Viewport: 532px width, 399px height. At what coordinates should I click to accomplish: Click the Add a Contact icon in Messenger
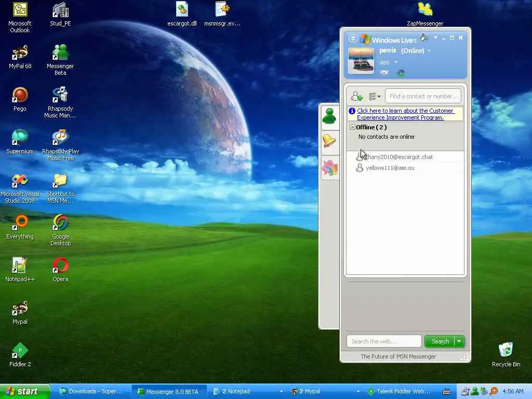coord(356,96)
